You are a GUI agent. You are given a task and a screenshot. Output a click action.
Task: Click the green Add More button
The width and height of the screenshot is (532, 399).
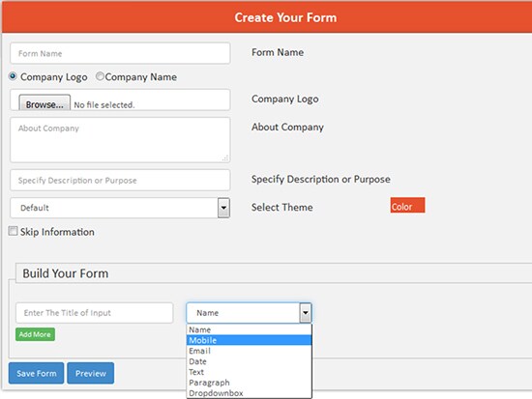(35, 334)
